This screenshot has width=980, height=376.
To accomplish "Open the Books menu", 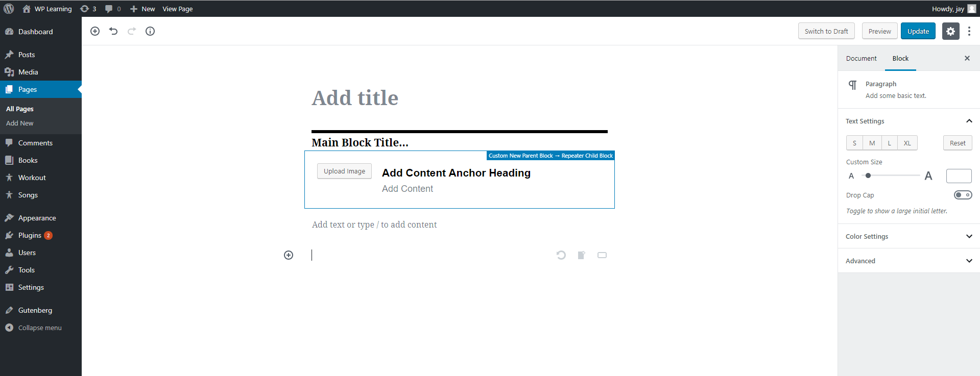I will tap(41, 160).
